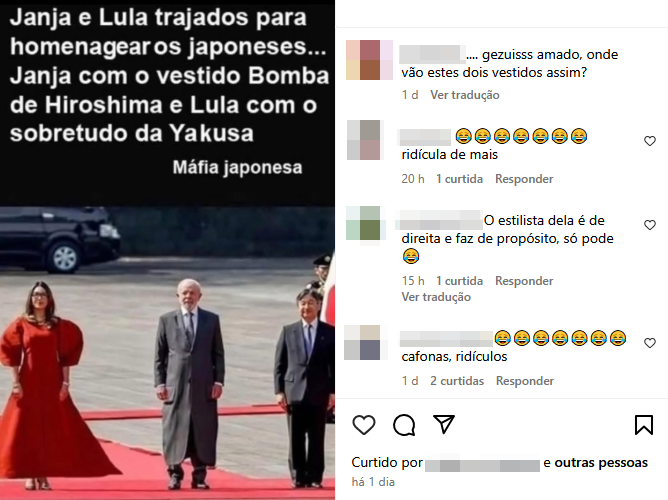Screen dimensions: 668x500
Task: Open the 'outras pessoas' likes list
Action: click(601, 463)
